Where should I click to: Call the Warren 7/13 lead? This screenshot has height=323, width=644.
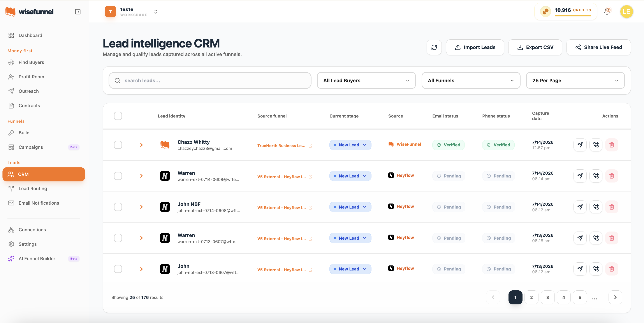pyautogui.click(x=596, y=238)
